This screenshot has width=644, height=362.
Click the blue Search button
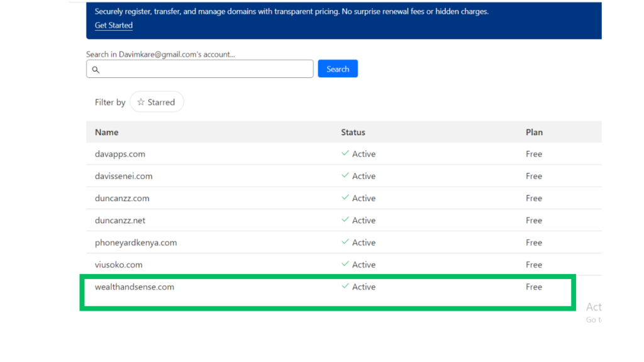338,69
